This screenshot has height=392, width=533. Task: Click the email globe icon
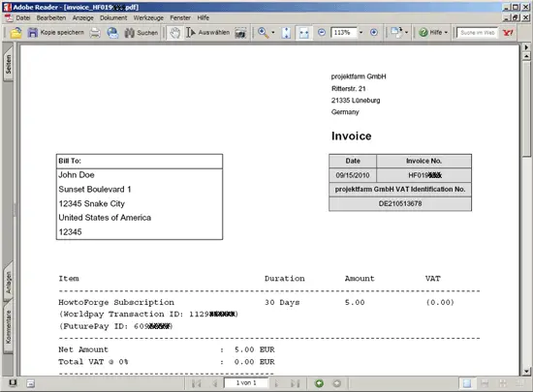[x=112, y=33]
